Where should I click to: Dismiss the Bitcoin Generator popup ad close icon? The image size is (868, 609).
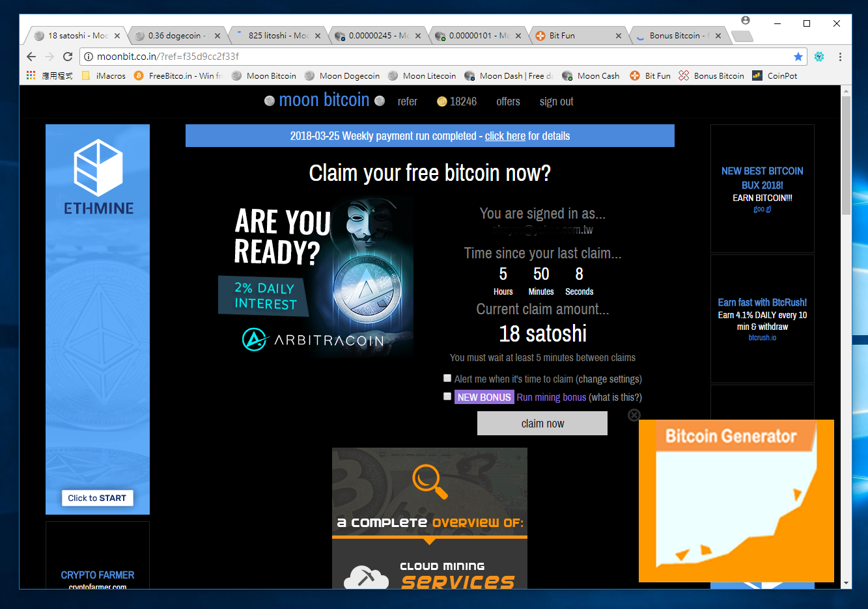[x=634, y=415]
